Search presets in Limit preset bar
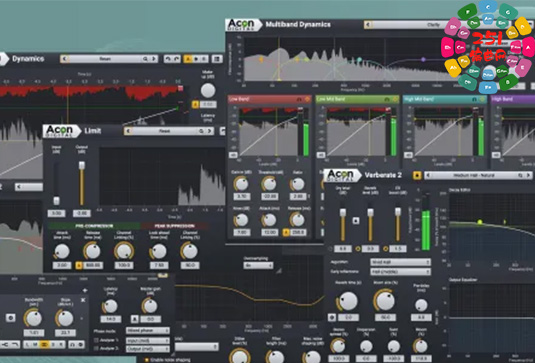The width and height of the screenshot is (535, 363). [x=201, y=131]
